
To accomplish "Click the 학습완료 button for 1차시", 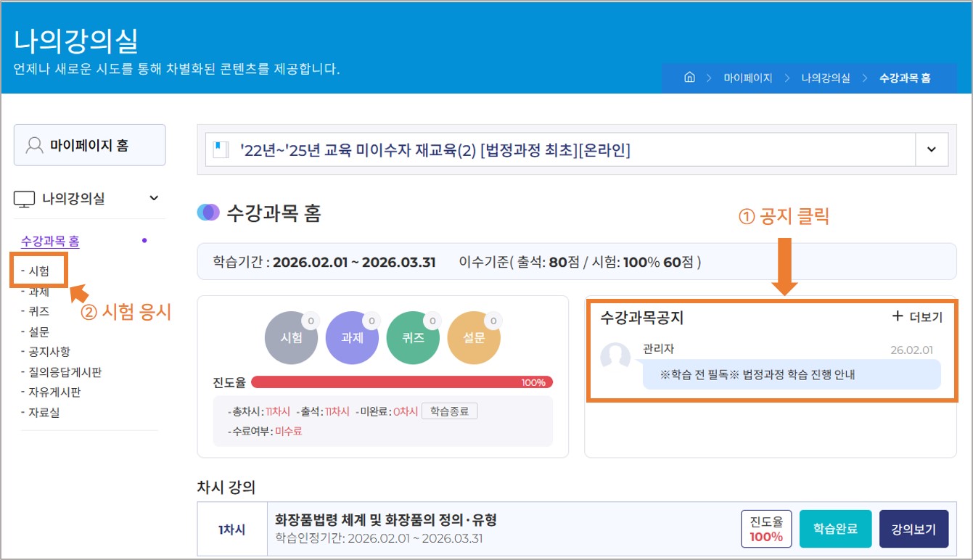I will click(835, 529).
